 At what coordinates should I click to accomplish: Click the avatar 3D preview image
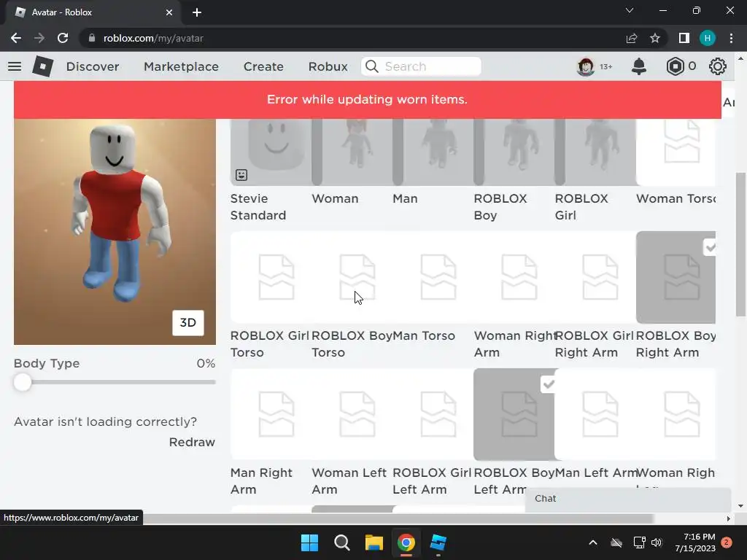pos(115,231)
